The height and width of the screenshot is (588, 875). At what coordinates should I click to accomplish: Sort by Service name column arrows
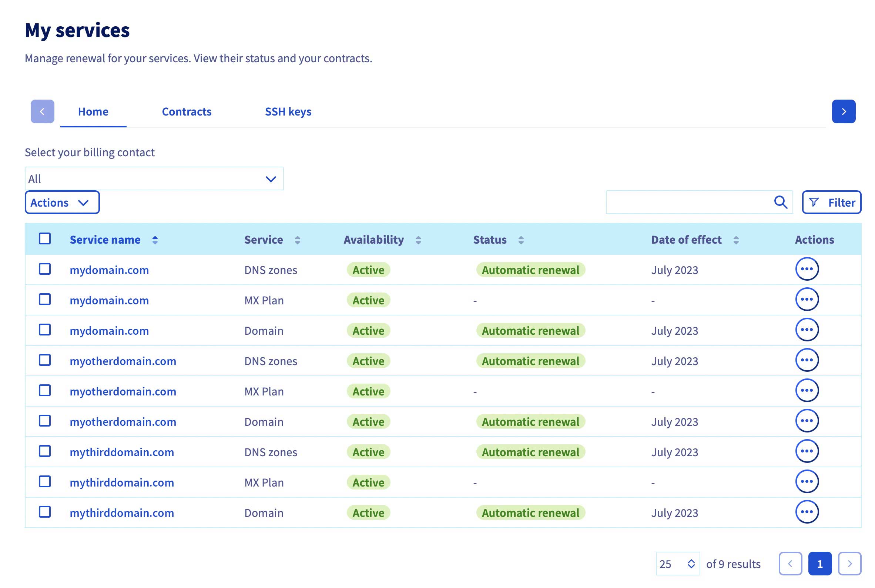tap(155, 240)
